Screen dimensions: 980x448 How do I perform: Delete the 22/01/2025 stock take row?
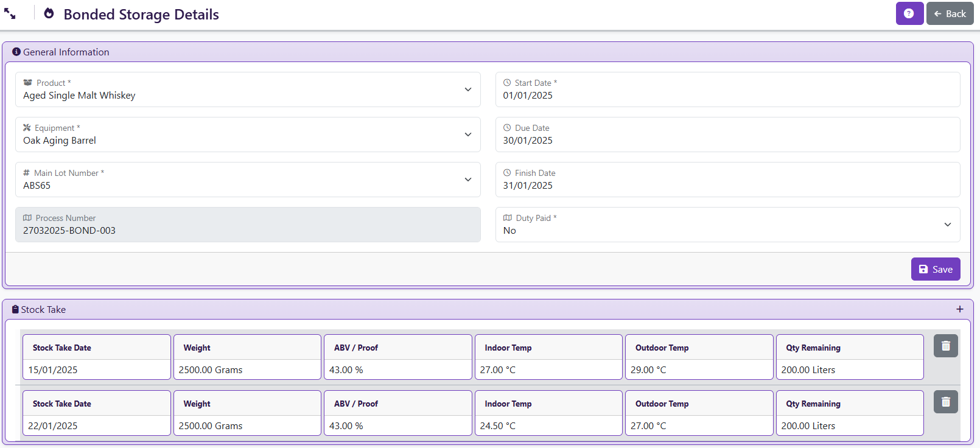tap(945, 402)
